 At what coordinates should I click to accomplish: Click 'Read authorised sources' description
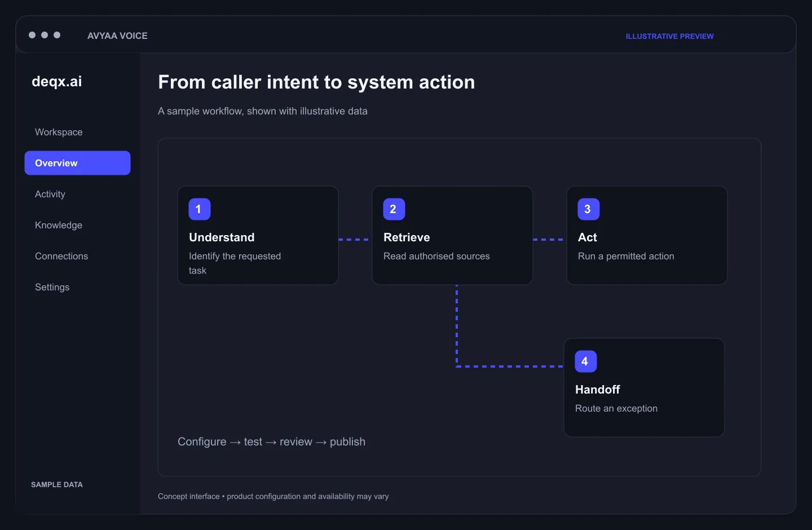pyautogui.click(x=436, y=256)
